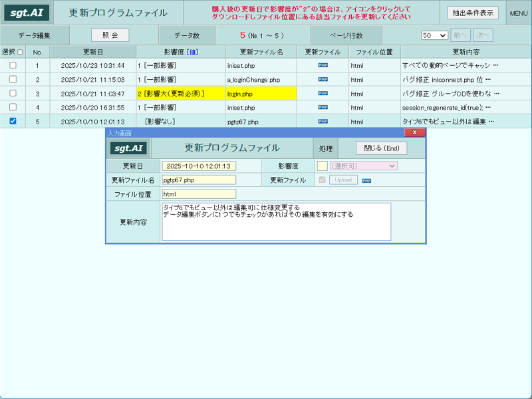Download the PHP file for row 1
The image size is (532, 399).
pos(323,65)
